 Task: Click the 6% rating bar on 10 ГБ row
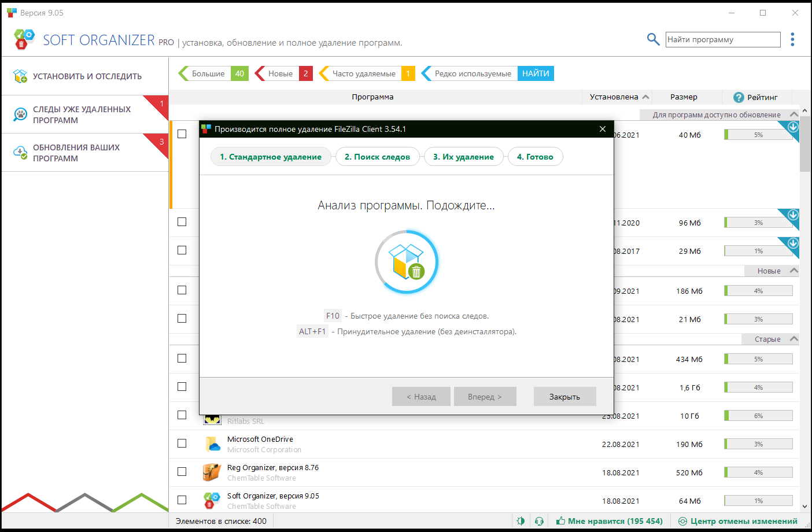(758, 416)
